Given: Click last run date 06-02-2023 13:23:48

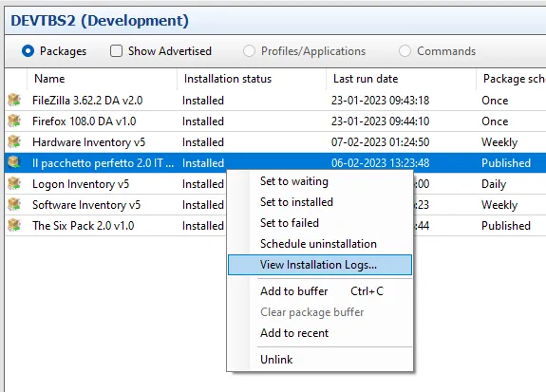Looking at the screenshot, I should (x=380, y=163).
